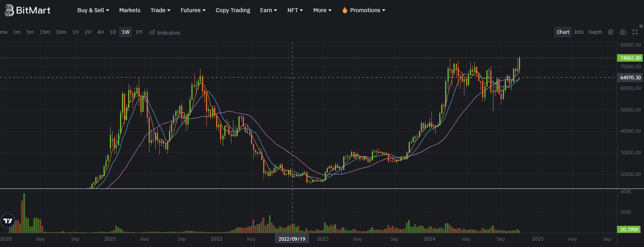Viewport: 644px width, 247px height.
Task: Select the 1D timeframe
Action: tap(113, 32)
